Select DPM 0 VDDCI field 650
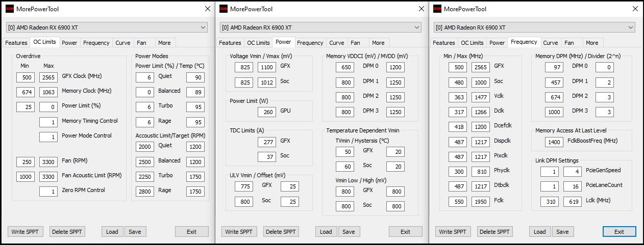This screenshot has width=644, height=245. [x=345, y=67]
